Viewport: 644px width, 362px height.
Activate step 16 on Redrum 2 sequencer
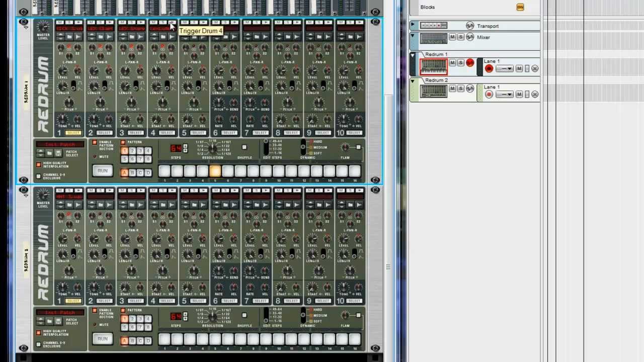(x=354, y=339)
